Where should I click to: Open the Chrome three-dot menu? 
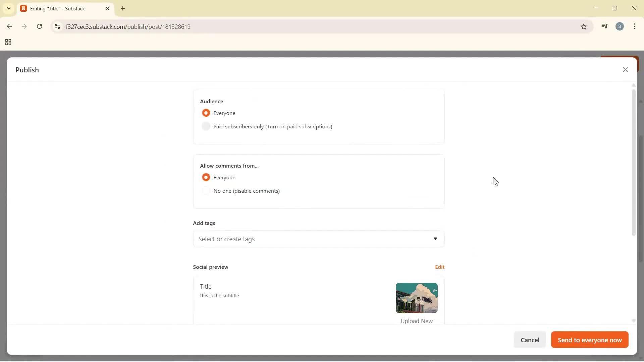click(x=635, y=26)
